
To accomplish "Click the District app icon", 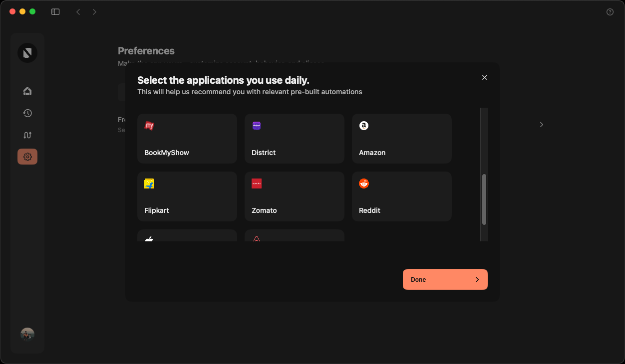I will [257, 126].
